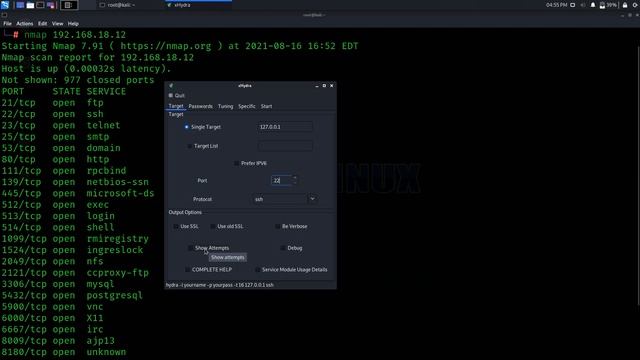Switch to the Start tab in xHydra

point(266,106)
